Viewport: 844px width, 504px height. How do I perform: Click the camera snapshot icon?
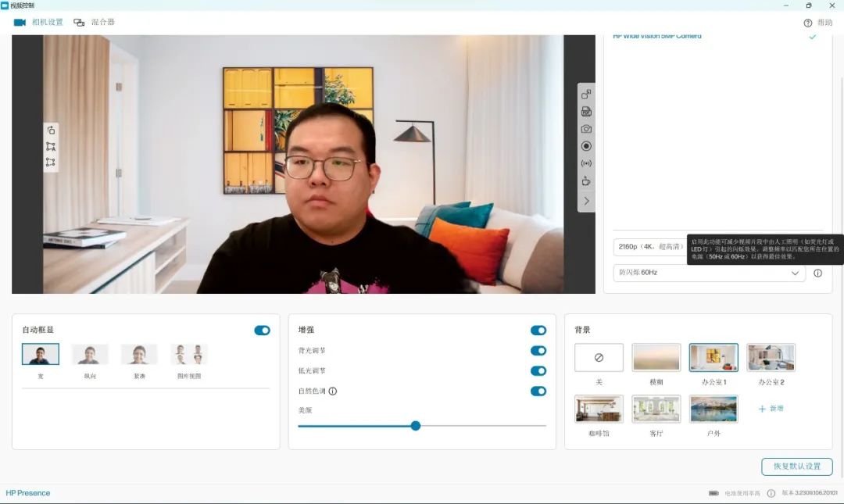(x=586, y=129)
